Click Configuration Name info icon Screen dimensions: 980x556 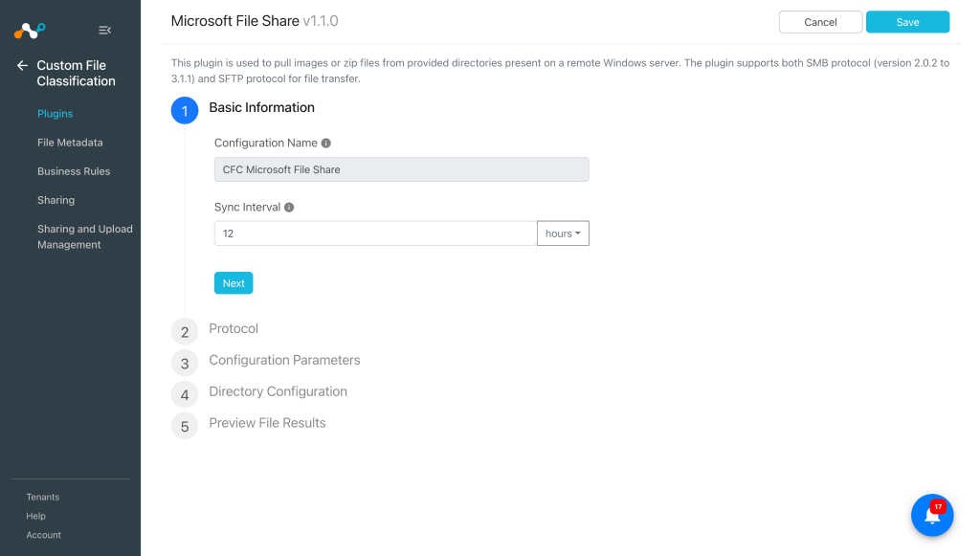click(325, 143)
